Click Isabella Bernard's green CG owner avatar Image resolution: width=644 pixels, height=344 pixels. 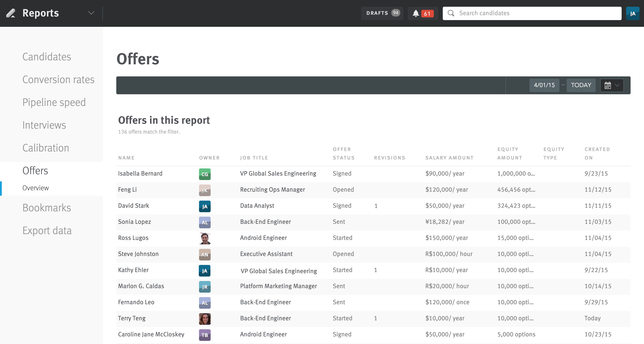click(205, 174)
